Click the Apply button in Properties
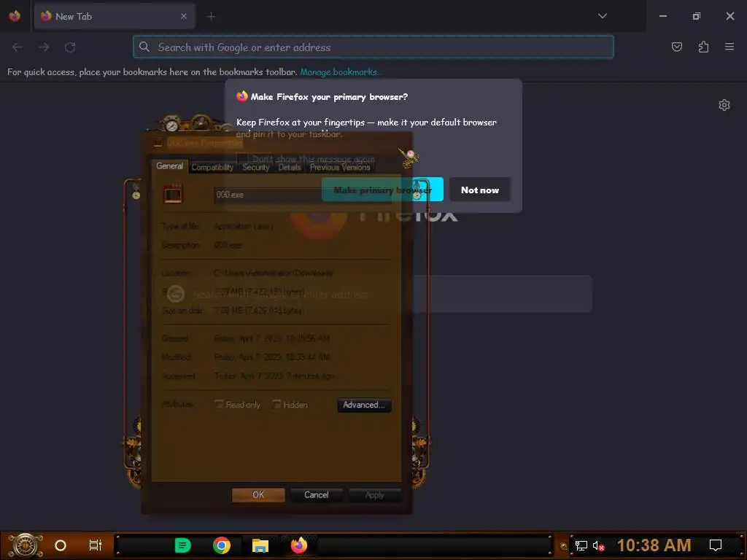Viewport: 747px width, 560px height. tap(374, 495)
